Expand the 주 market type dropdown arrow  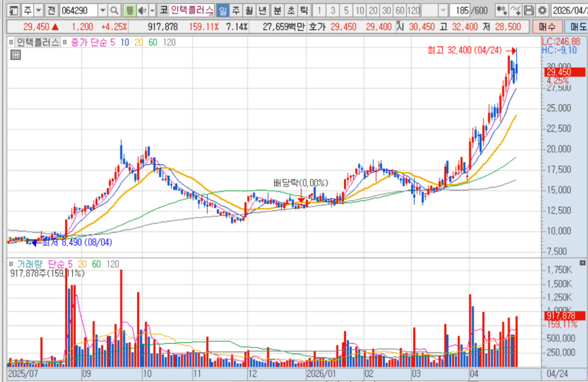pyautogui.click(x=38, y=10)
